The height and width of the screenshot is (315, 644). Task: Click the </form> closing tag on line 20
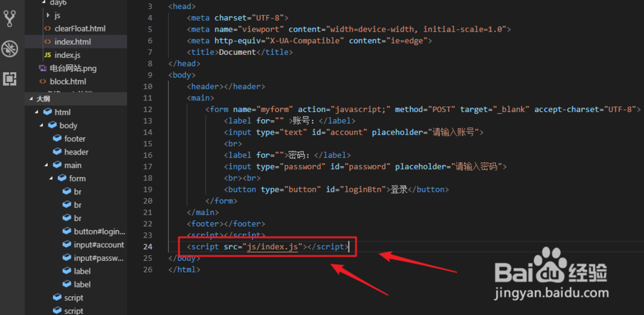click(221, 201)
